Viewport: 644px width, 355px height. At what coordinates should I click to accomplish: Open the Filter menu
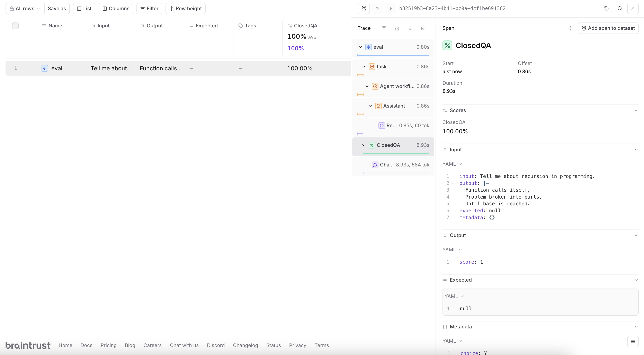pyautogui.click(x=149, y=8)
